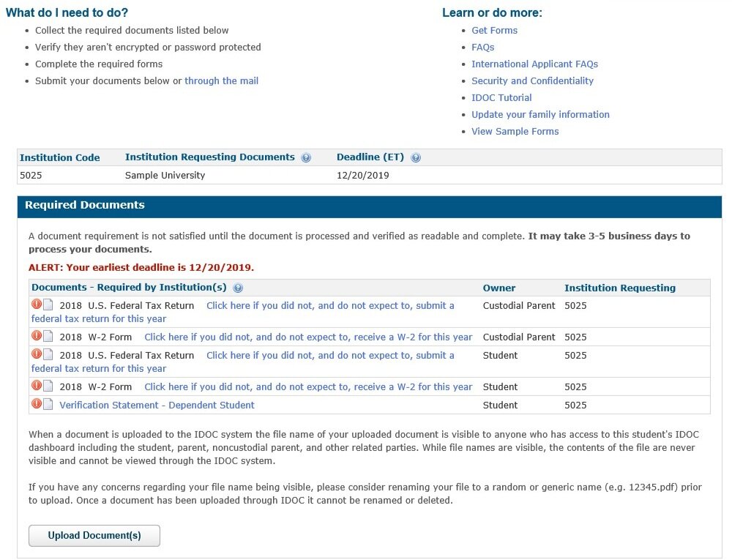Click red alert icon for Custodial Parent W-2 Form
The height and width of the screenshot is (560, 732).
[36, 336]
